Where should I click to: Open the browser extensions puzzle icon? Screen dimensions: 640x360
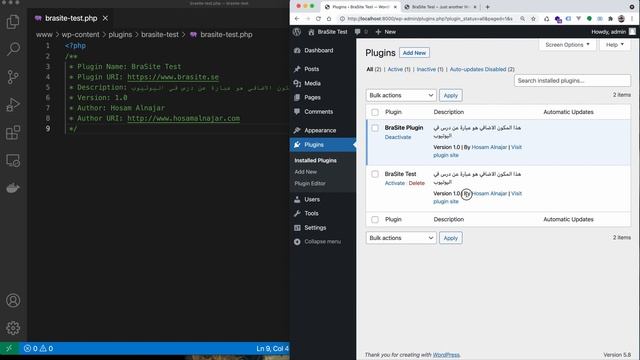[610, 19]
